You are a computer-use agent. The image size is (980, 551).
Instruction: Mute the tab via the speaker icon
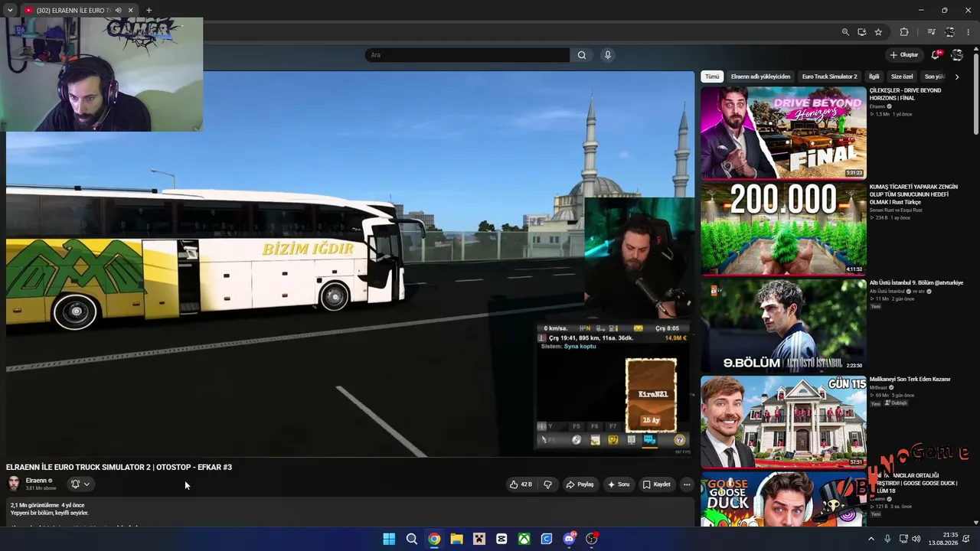click(118, 11)
